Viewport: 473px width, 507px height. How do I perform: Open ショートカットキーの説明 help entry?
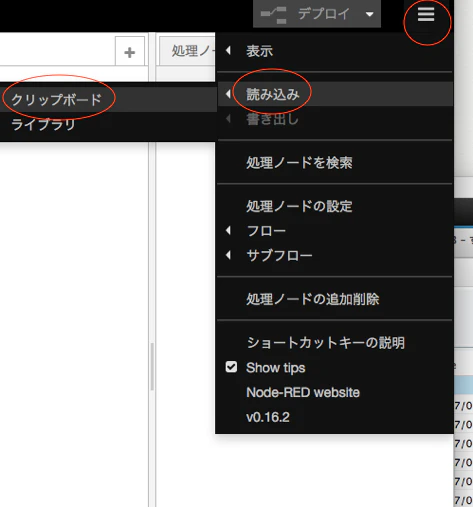click(x=334, y=343)
